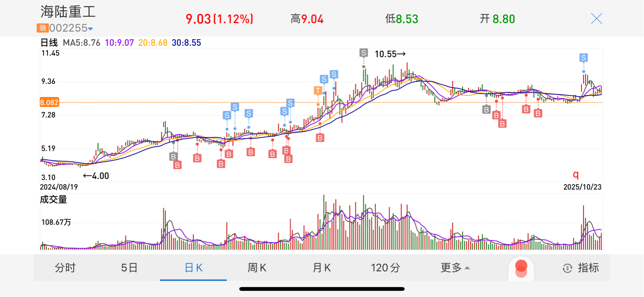Open the 002255 stock code dropdown arrow

(x=90, y=29)
